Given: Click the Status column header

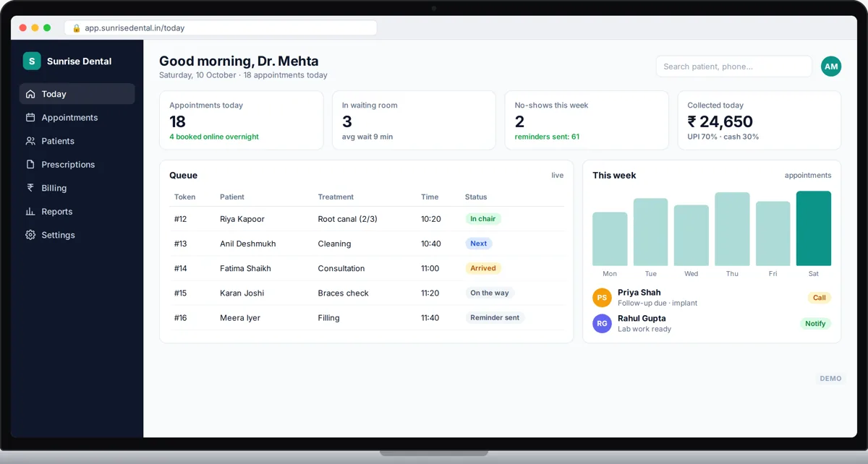Looking at the screenshot, I should click(476, 197).
